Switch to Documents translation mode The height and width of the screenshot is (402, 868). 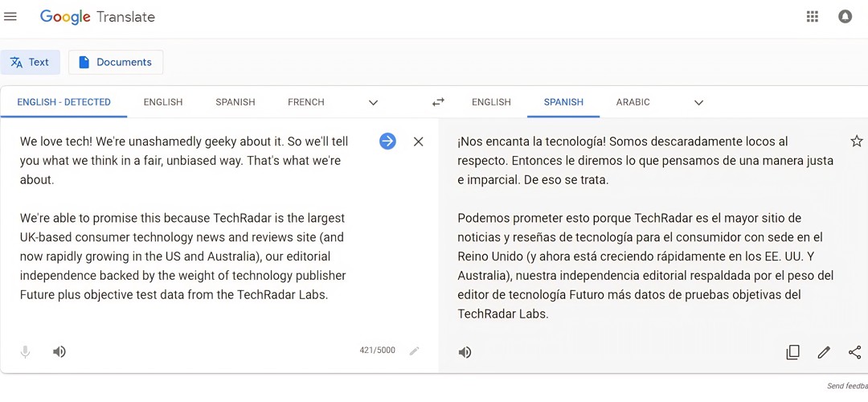pos(116,62)
